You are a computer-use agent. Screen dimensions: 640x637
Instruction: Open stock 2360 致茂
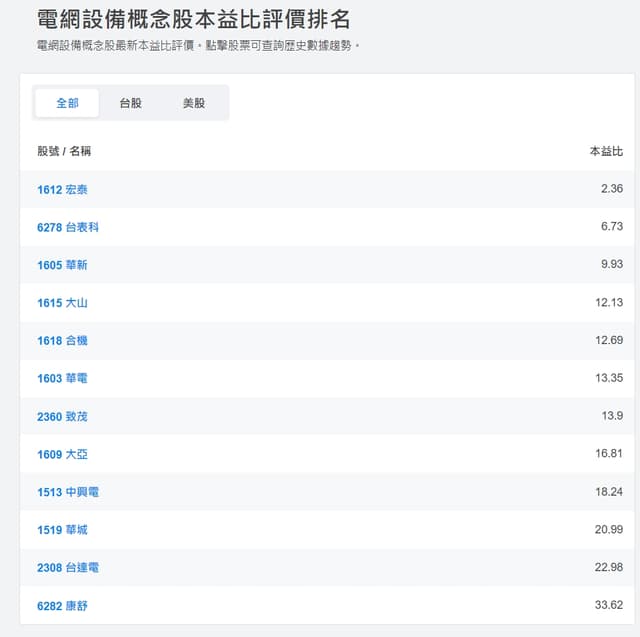(x=62, y=417)
